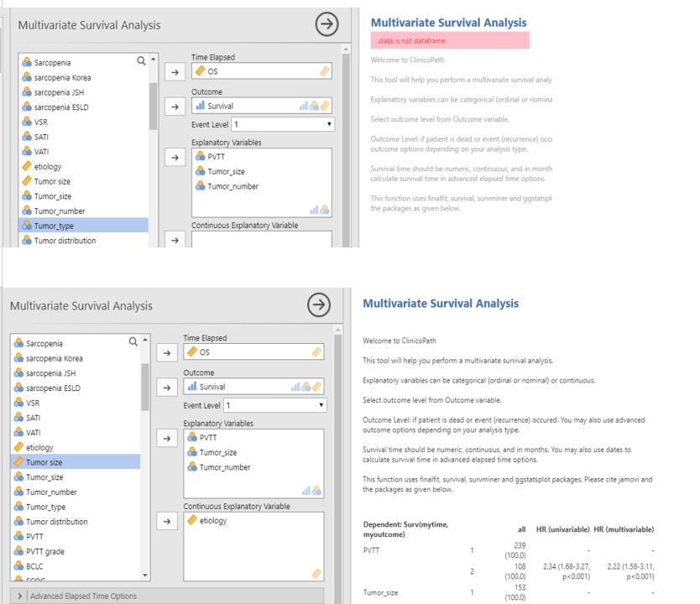Select Survival in top Outcome box
Image resolution: width=700 pixels, height=604 pixels.
262,106
